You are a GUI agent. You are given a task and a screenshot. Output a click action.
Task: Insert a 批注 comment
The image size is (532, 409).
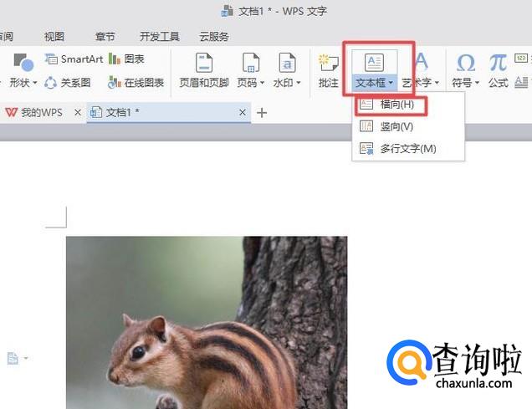point(328,70)
